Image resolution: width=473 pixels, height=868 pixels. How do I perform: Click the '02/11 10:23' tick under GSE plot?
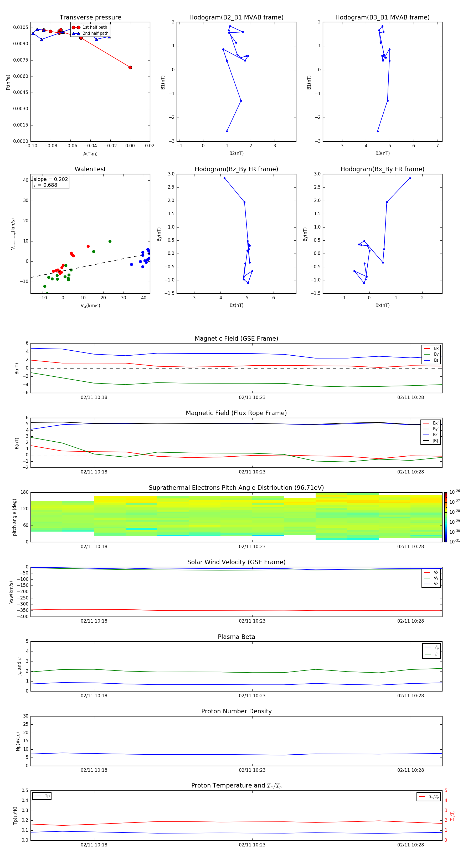252,398
